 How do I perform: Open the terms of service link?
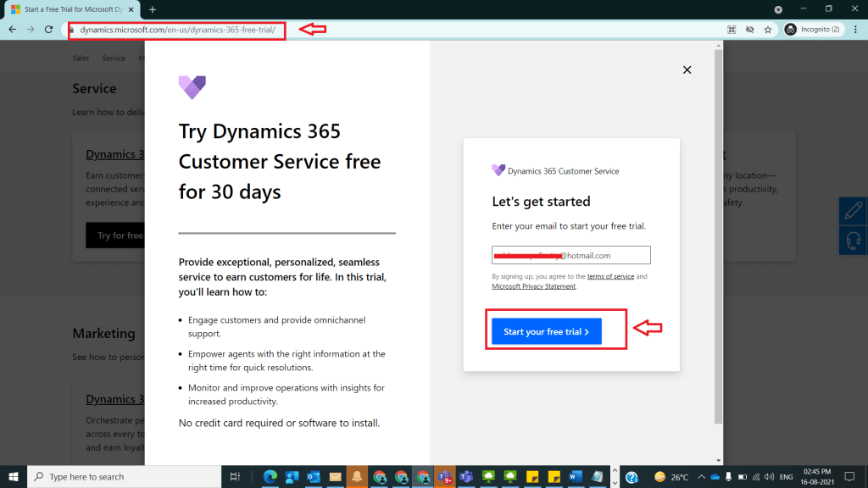[610, 277]
